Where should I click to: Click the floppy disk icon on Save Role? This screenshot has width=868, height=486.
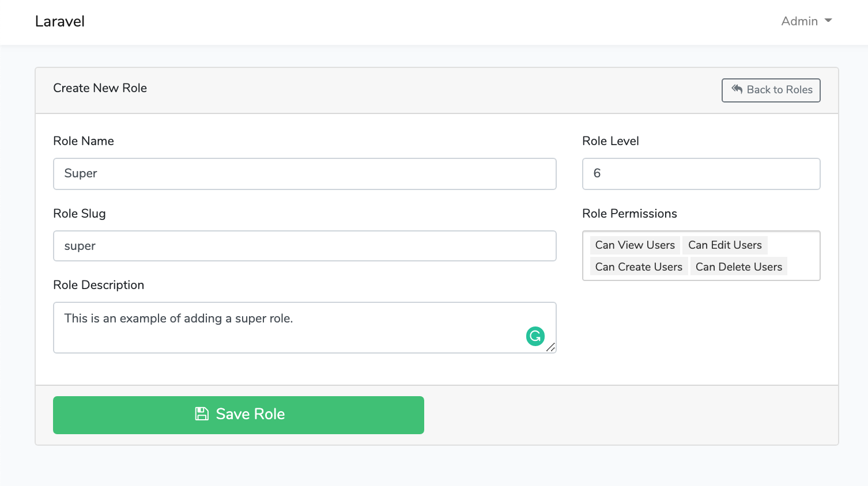coord(202,414)
